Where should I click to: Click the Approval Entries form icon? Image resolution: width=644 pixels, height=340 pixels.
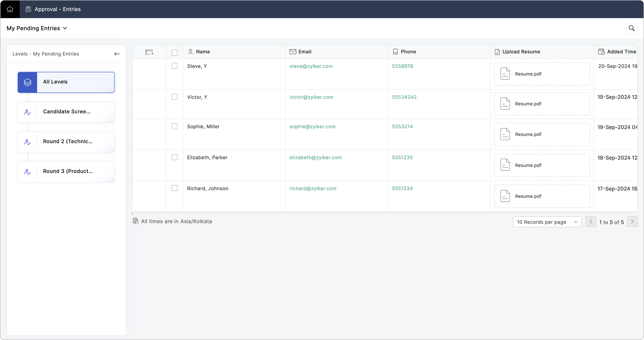[28, 9]
